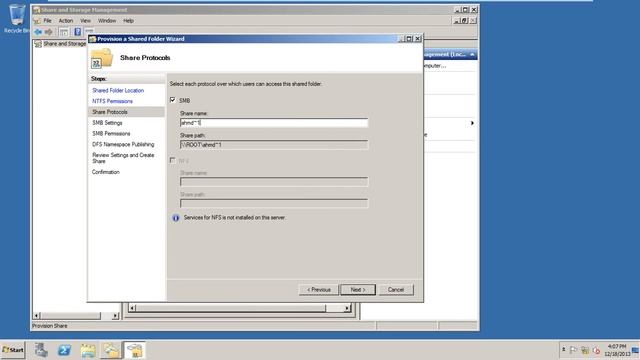Select Share and Storage tree node

pos(60,44)
